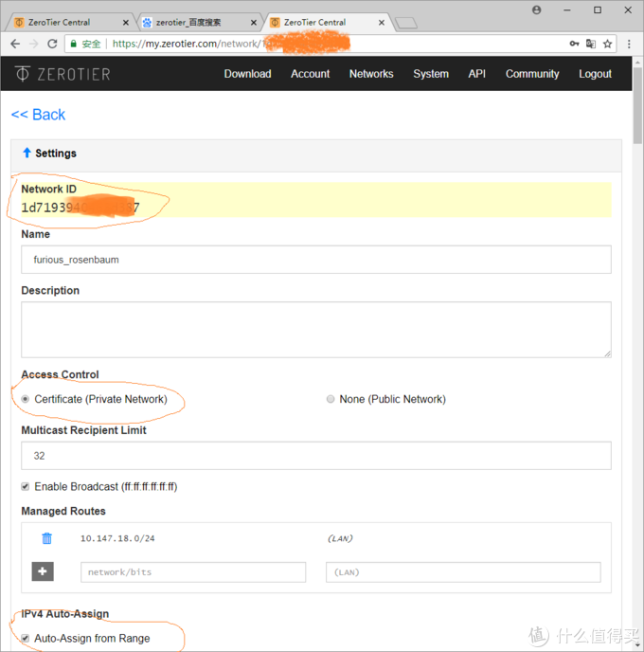Open saved passwords key icon

574,44
